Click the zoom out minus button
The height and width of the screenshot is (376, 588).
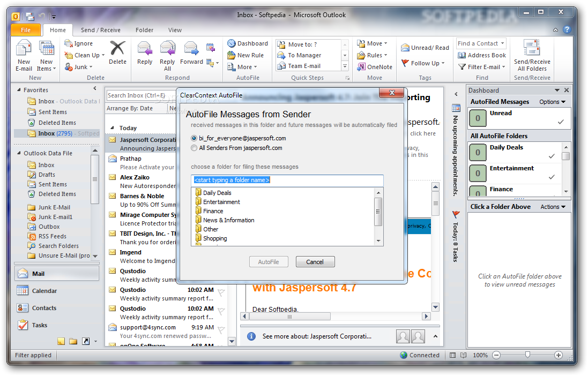tap(496, 355)
